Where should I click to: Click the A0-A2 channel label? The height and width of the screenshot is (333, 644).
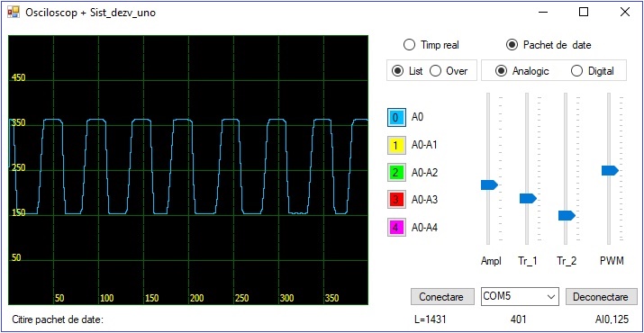(x=424, y=173)
